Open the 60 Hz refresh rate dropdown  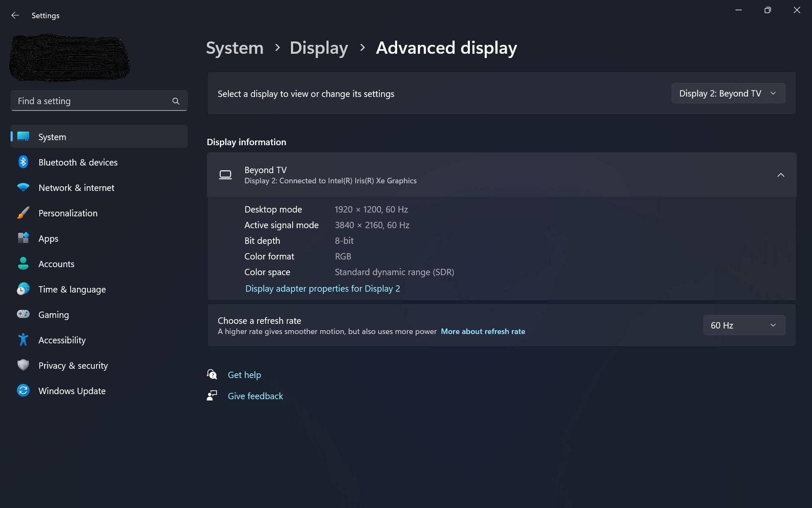[743, 325]
